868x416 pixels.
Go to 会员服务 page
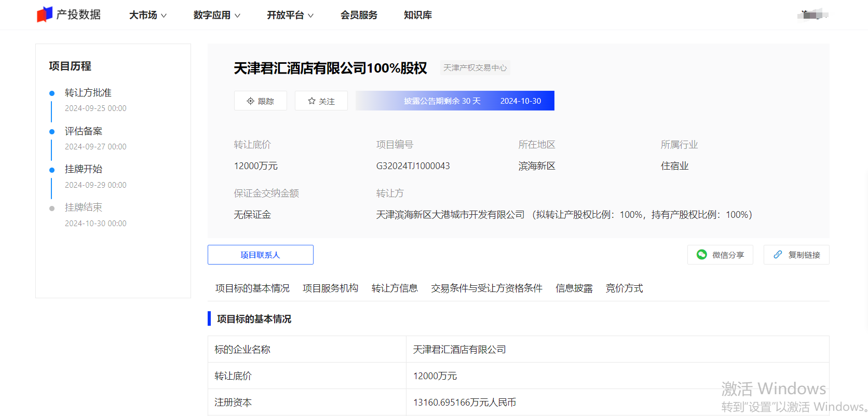(x=359, y=15)
